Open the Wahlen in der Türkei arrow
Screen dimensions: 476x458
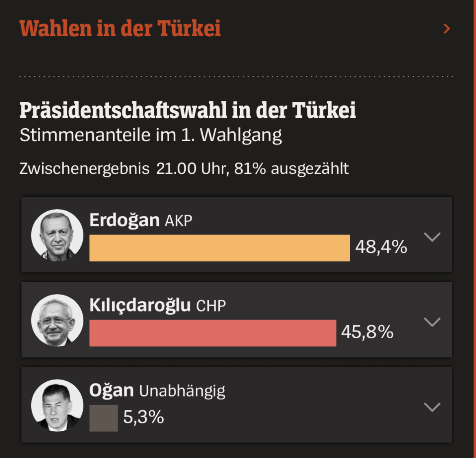447,28
